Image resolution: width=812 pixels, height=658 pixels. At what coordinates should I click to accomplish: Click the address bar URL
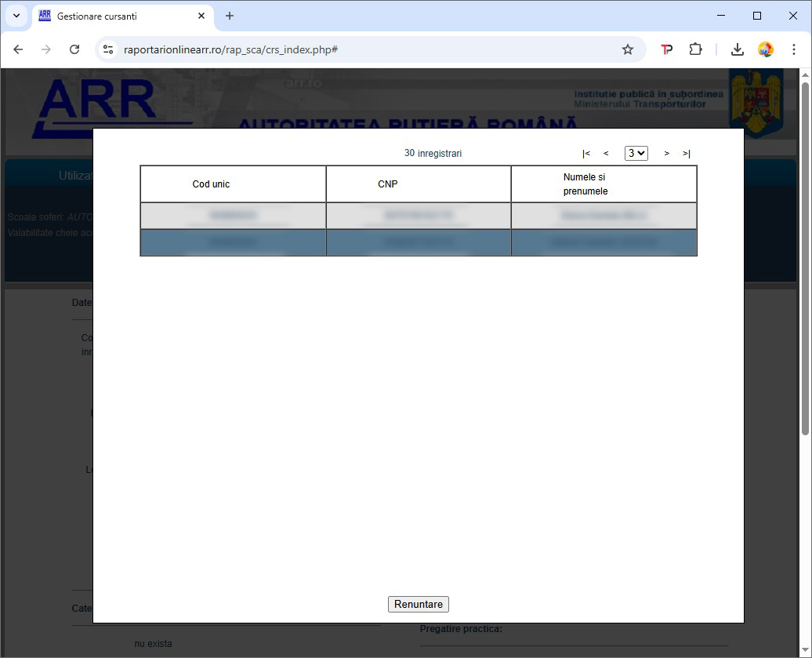[x=230, y=49]
